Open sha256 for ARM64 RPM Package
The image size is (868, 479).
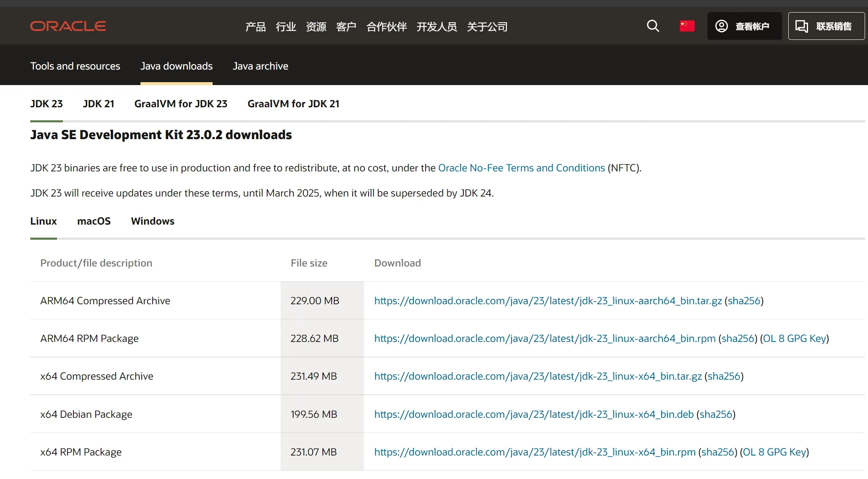tap(738, 339)
